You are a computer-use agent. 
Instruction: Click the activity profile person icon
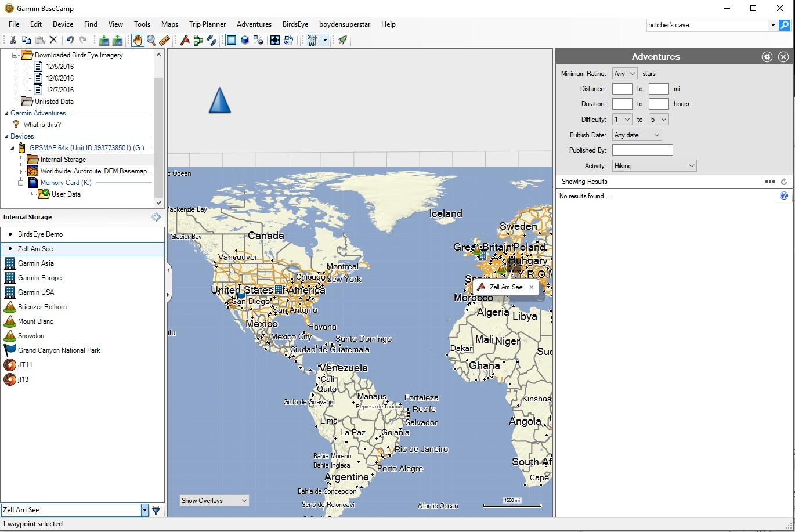pos(313,40)
